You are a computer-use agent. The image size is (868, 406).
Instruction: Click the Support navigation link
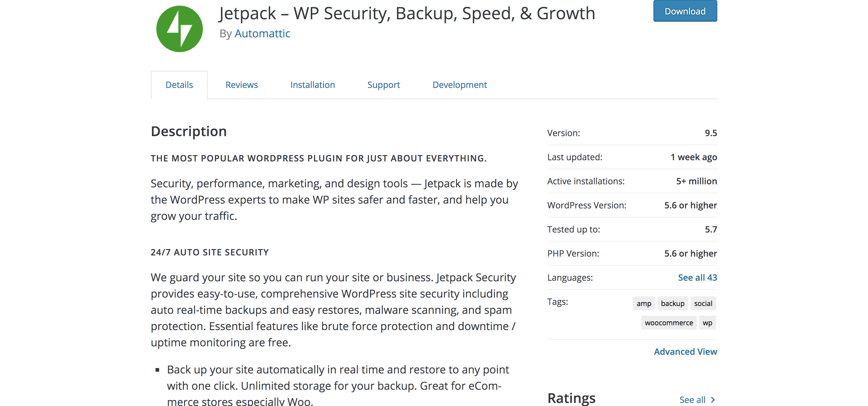pyautogui.click(x=384, y=84)
